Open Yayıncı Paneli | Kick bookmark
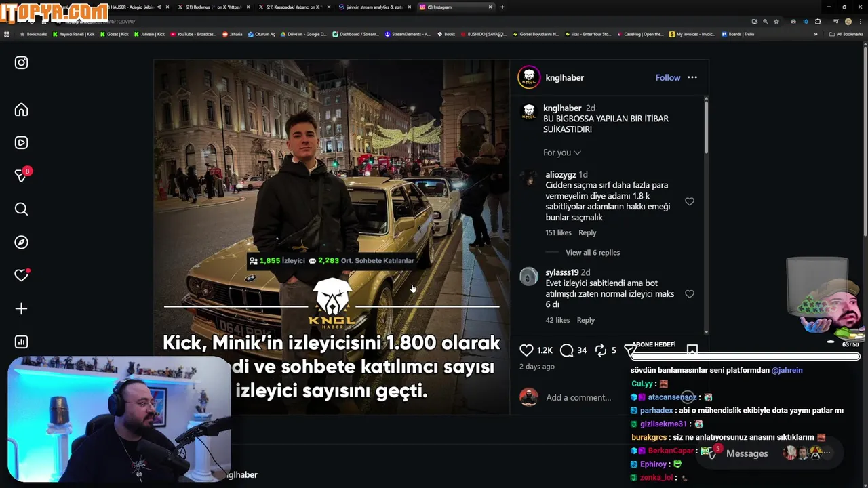Screen dimensions: 868x488 click(x=74, y=34)
